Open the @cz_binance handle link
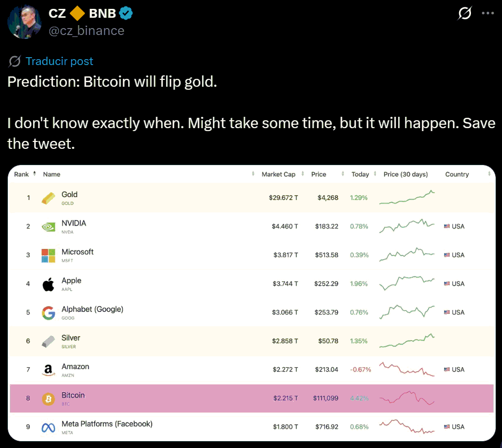Image resolution: width=502 pixels, height=448 pixels. tap(86, 31)
